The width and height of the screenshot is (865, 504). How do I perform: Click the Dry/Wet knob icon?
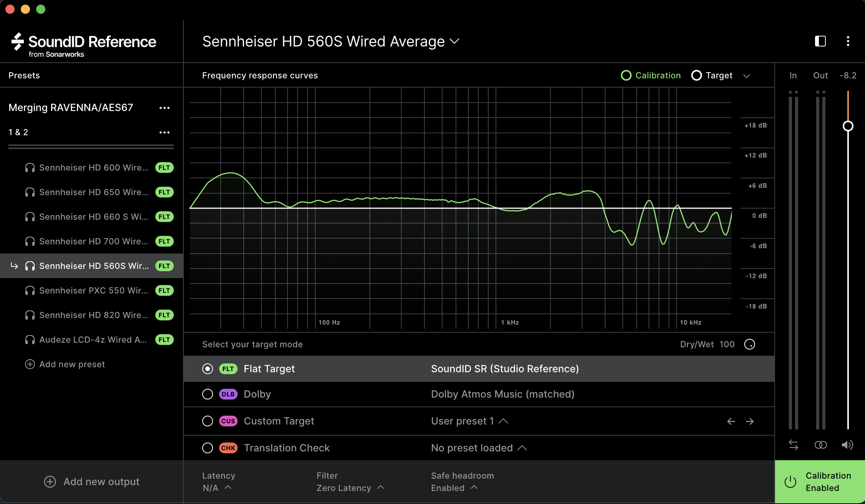749,344
